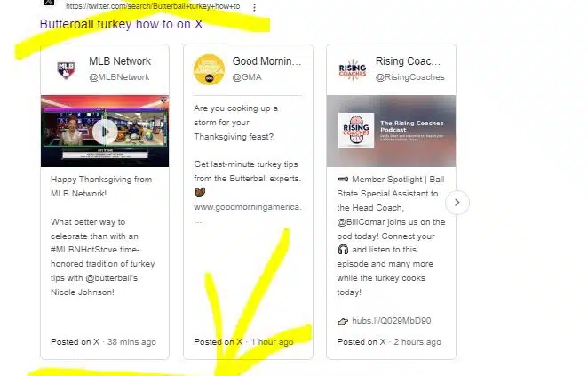The height and width of the screenshot is (376, 588).
Task: Open the @GMA handle
Action: [x=247, y=77]
